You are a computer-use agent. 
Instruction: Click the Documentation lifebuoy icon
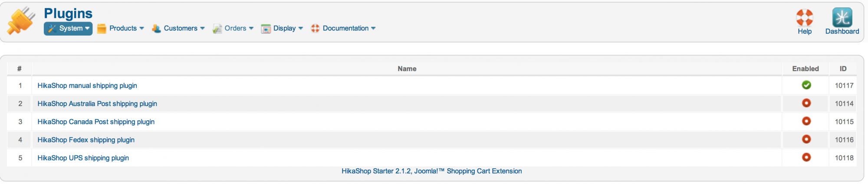click(x=315, y=28)
